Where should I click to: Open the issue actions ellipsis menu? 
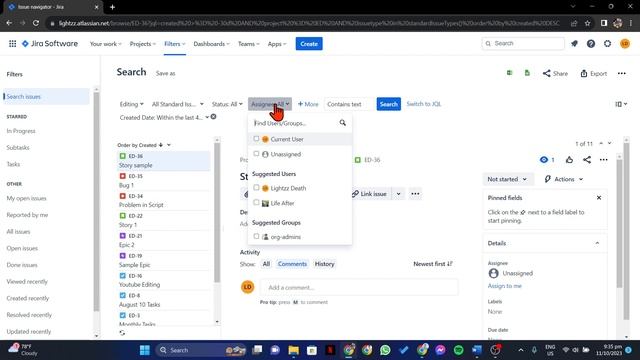click(603, 160)
